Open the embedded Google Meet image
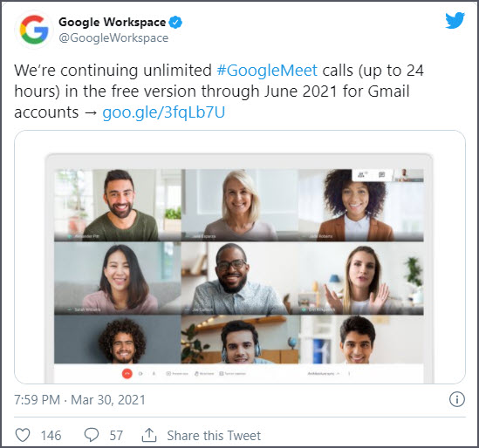 tap(240, 257)
